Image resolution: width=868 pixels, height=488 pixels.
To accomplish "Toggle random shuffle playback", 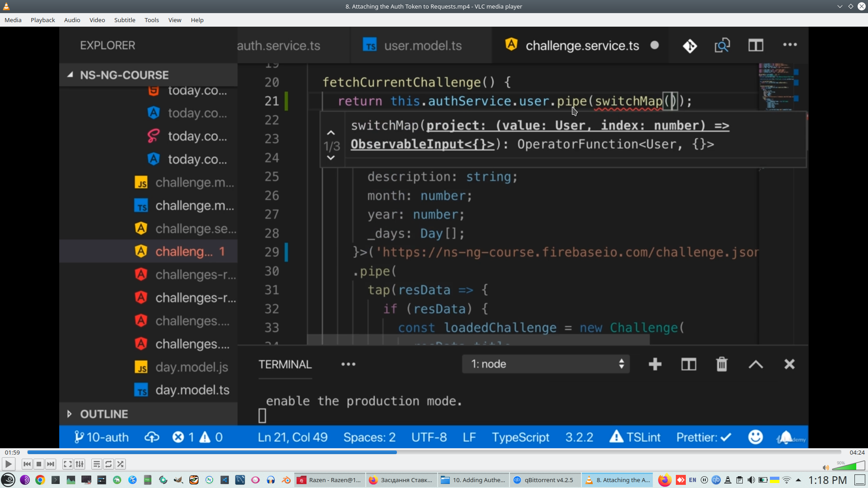I will 120,464.
